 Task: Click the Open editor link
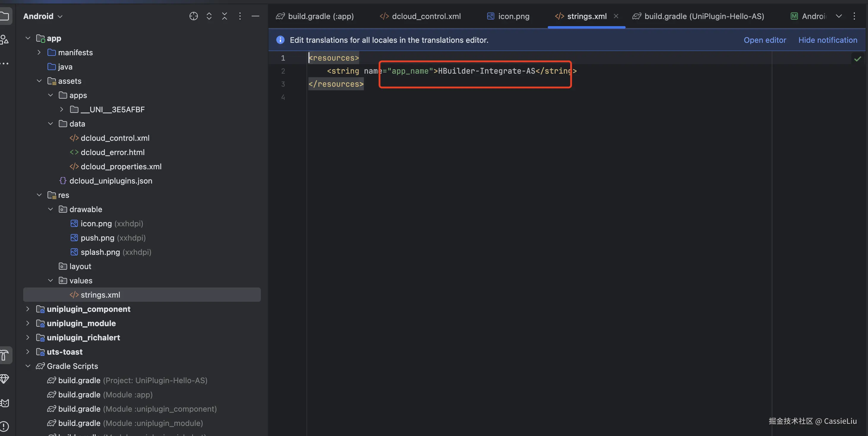tap(765, 40)
